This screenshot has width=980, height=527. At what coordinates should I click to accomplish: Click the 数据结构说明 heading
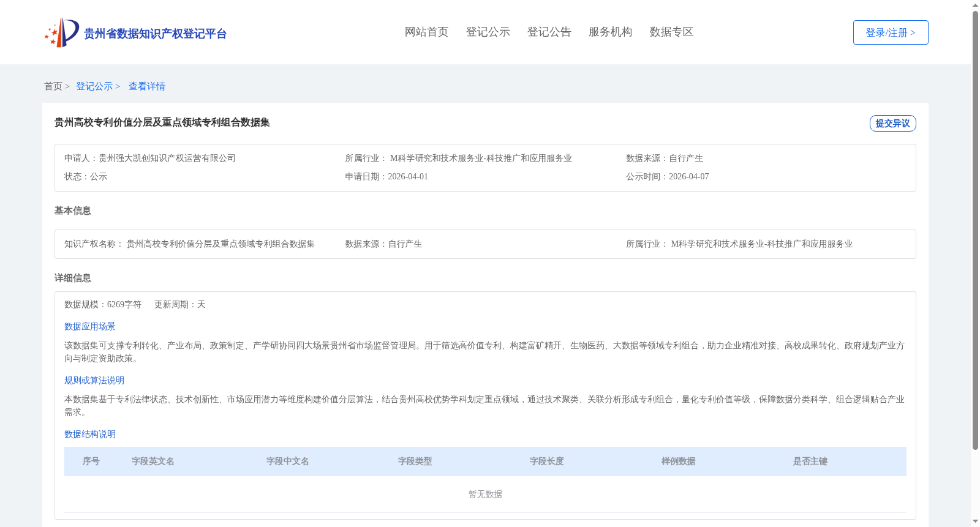click(90, 434)
